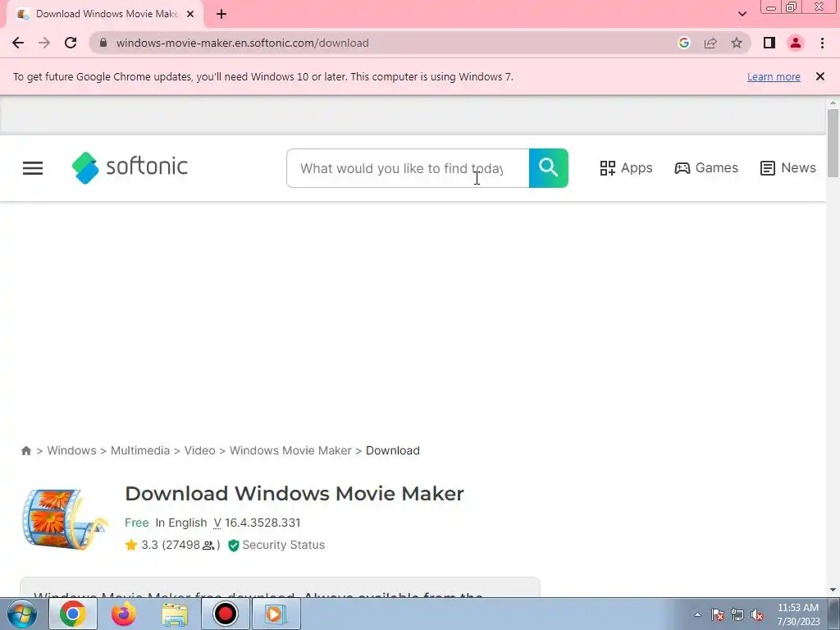Click the Softonic logo
The width and height of the screenshot is (840, 630).
[130, 167]
